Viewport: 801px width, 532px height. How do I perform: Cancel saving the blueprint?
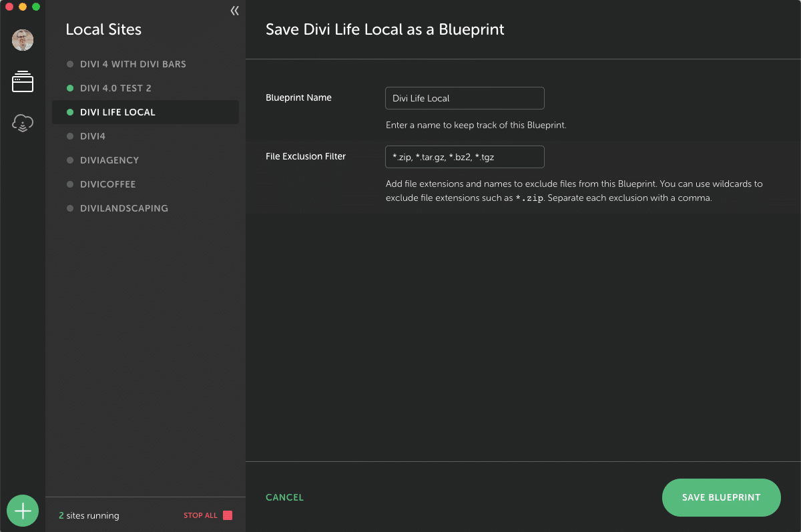pos(284,497)
